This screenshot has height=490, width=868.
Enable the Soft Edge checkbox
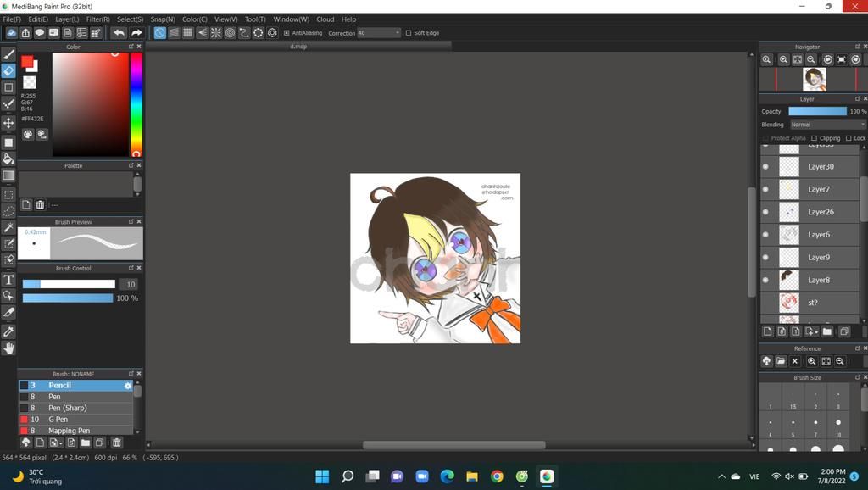[x=409, y=33]
